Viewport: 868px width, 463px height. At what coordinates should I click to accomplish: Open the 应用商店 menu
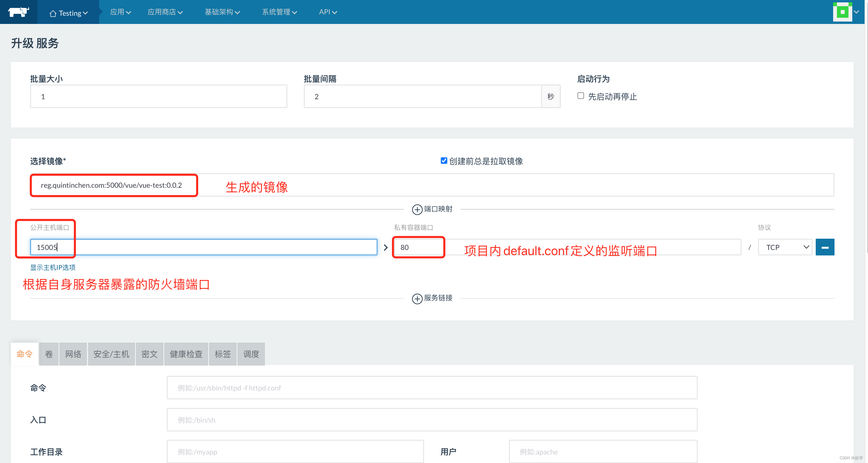click(165, 12)
